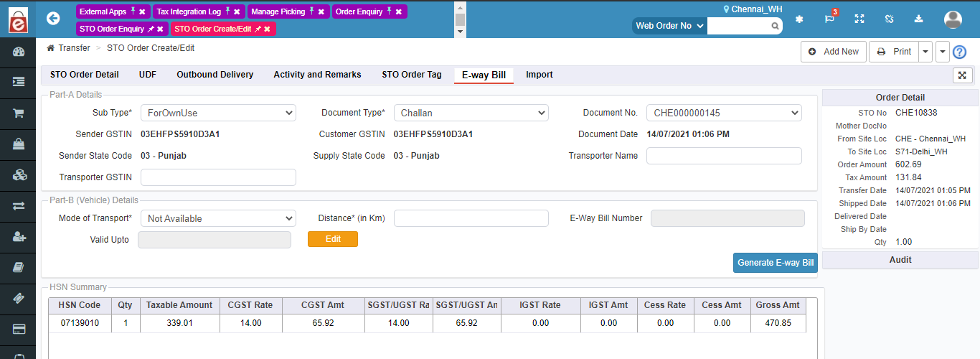Open the add-user sidebar icon

[19, 236]
